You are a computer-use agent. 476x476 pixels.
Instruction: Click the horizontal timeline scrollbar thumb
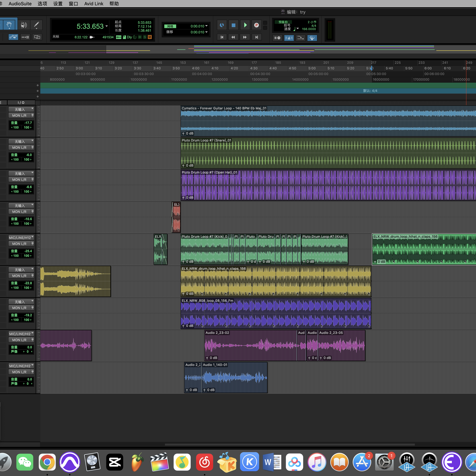click(x=290, y=445)
